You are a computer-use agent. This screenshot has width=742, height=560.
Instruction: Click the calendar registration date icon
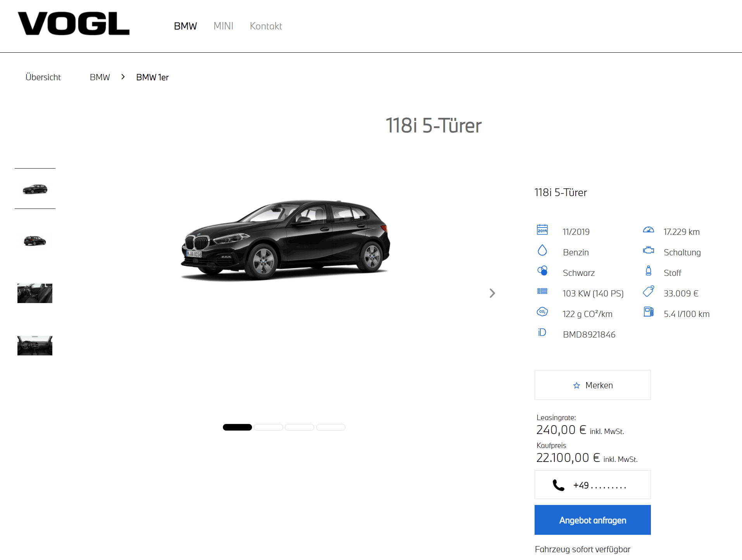tap(542, 230)
